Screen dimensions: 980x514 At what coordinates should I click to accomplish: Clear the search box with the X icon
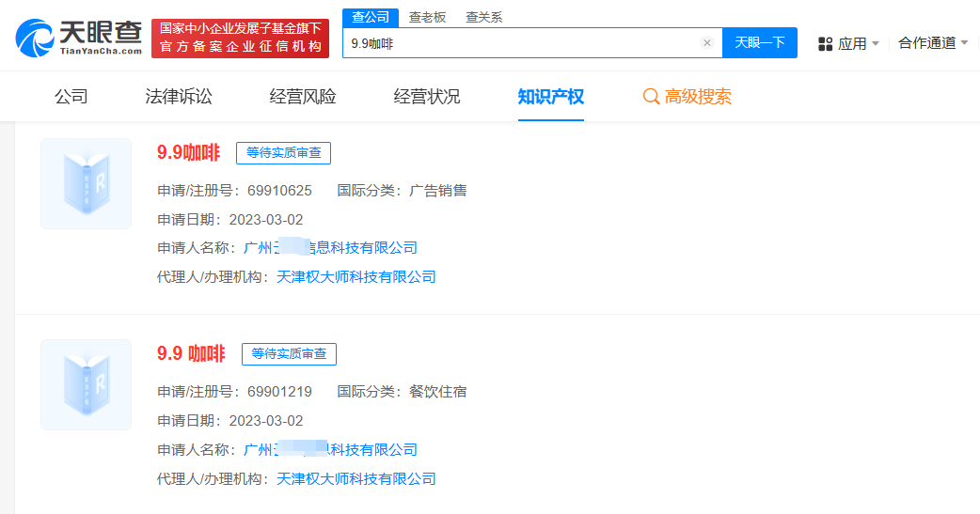(707, 43)
